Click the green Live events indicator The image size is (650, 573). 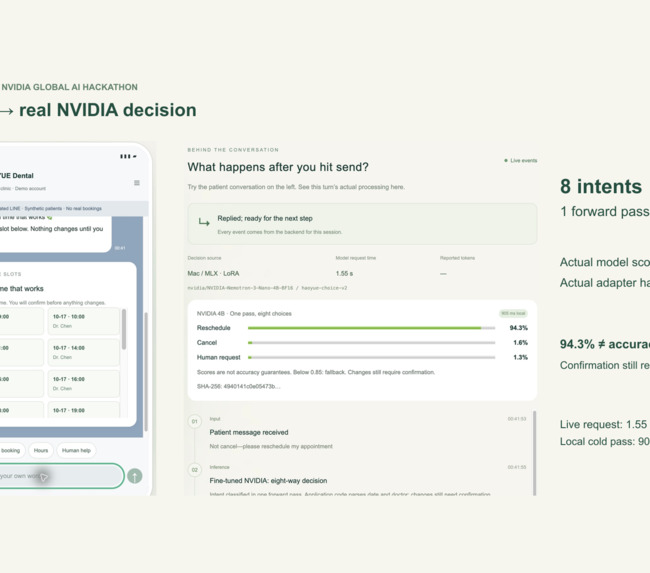(521, 160)
